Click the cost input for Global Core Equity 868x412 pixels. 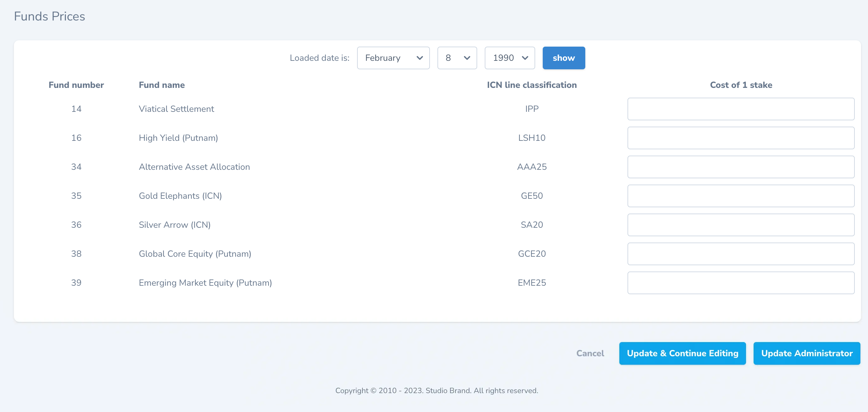tap(741, 254)
